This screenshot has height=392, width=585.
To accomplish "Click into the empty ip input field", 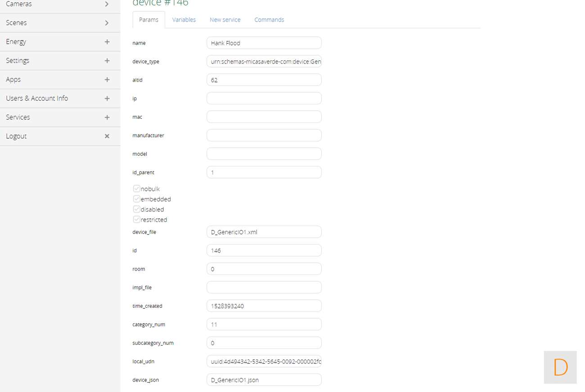I will (264, 99).
